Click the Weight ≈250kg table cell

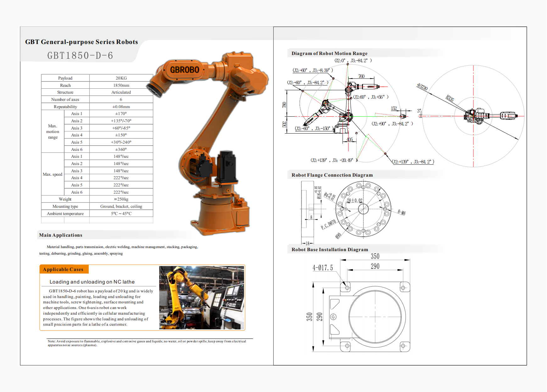(x=121, y=199)
